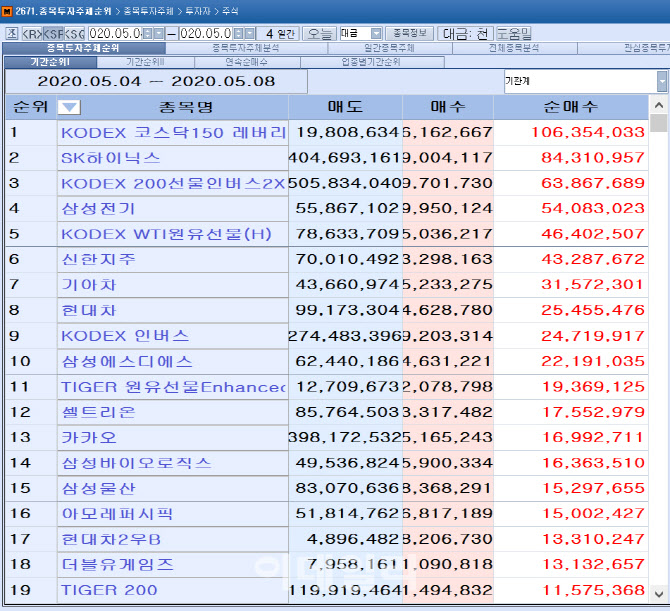Open TIGER 200 stock link
This screenshot has height=611, width=670.
point(109,590)
